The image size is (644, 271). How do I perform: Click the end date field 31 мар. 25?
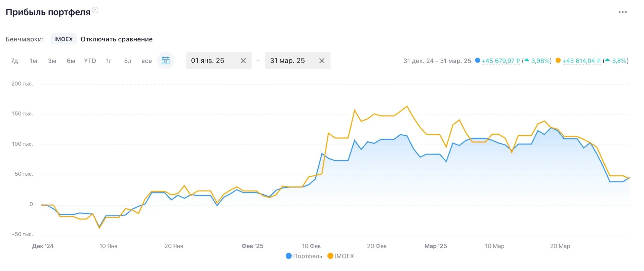coord(297,61)
